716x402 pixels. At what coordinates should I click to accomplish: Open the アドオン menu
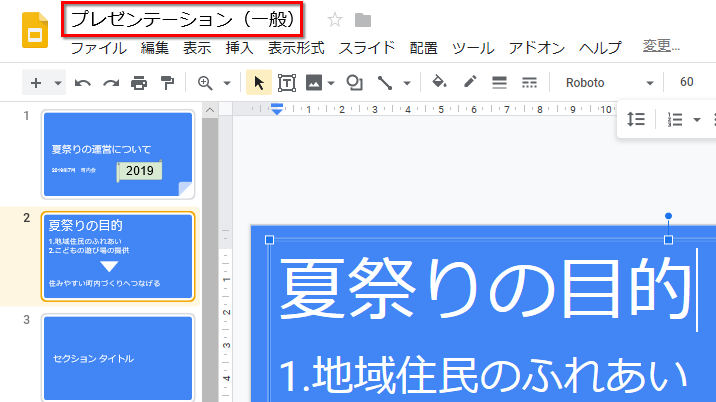[537, 48]
